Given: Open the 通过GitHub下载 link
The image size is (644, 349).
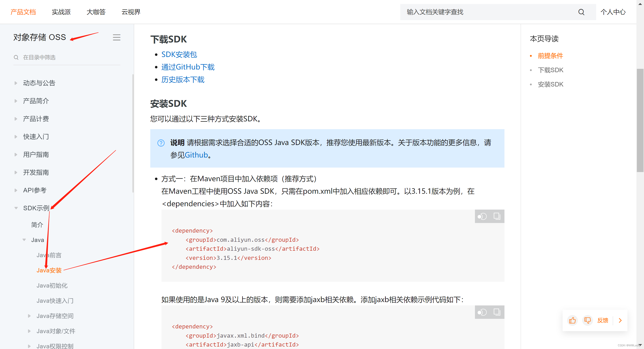Looking at the screenshot, I should pyautogui.click(x=188, y=67).
